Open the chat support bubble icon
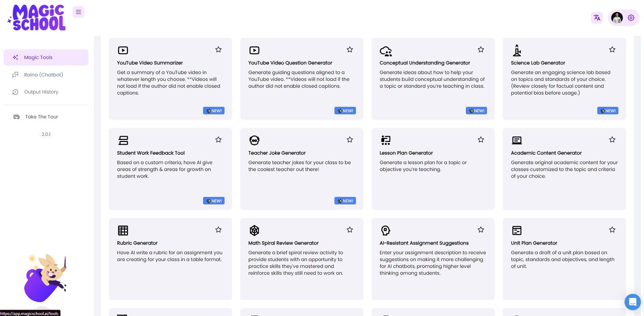This screenshot has height=316, width=644. (632, 302)
